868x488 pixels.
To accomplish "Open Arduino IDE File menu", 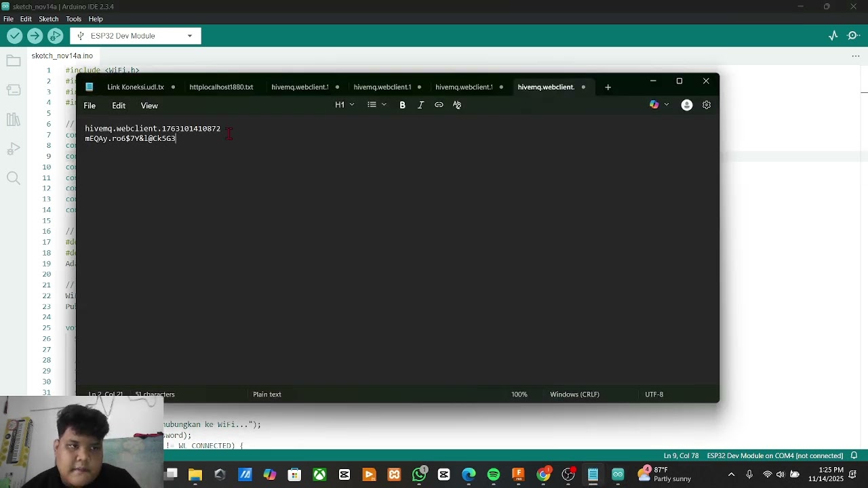I will 8,19.
